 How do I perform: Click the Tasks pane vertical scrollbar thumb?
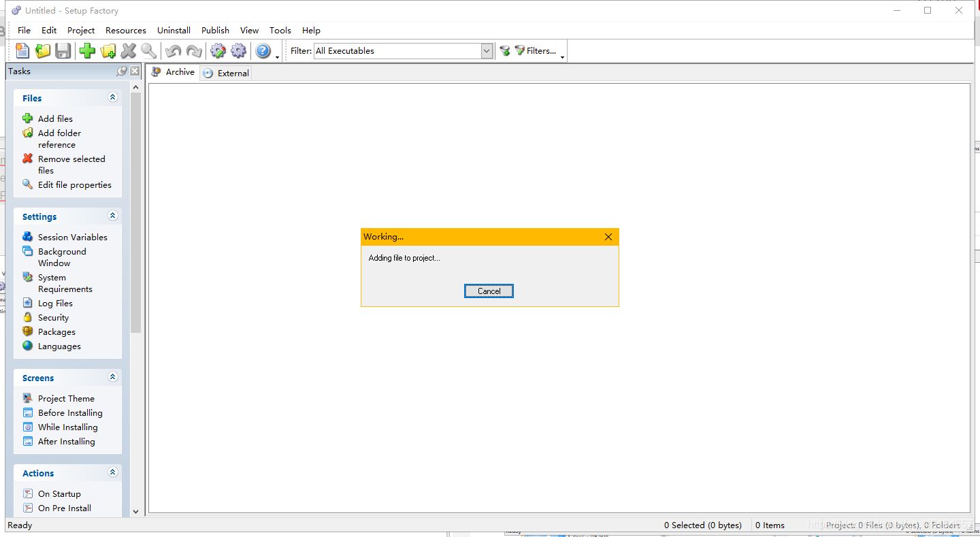click(135, 213)
